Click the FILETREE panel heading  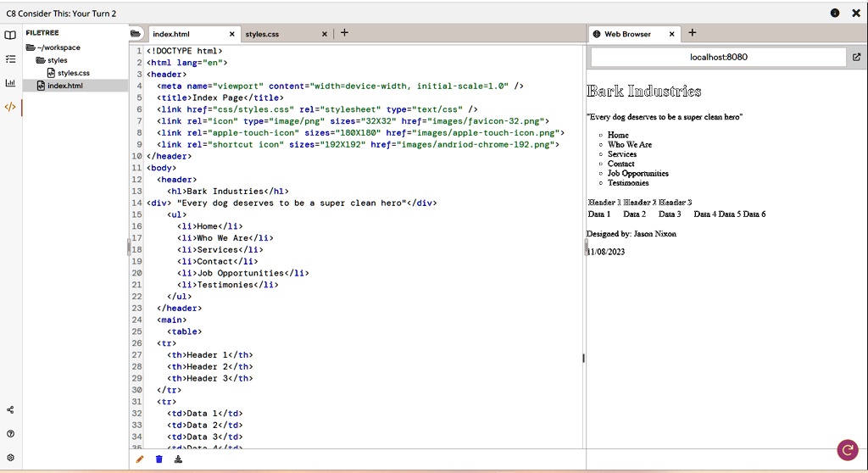(x=42, y=33)
